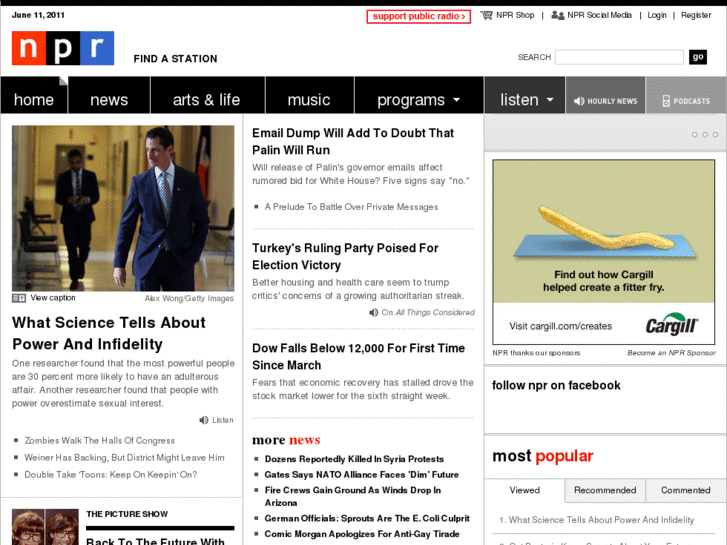Click the NPR Shop cart icon

(x=486, y=15)
